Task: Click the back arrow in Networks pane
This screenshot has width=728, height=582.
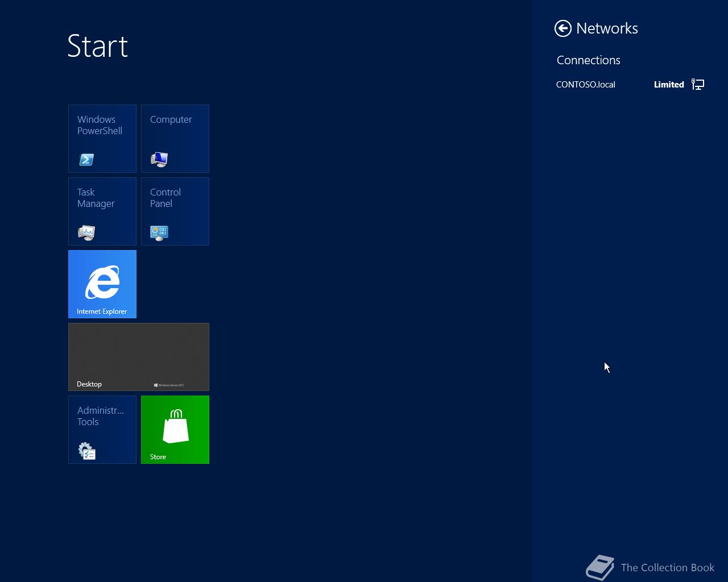Action: click(563, 28)
